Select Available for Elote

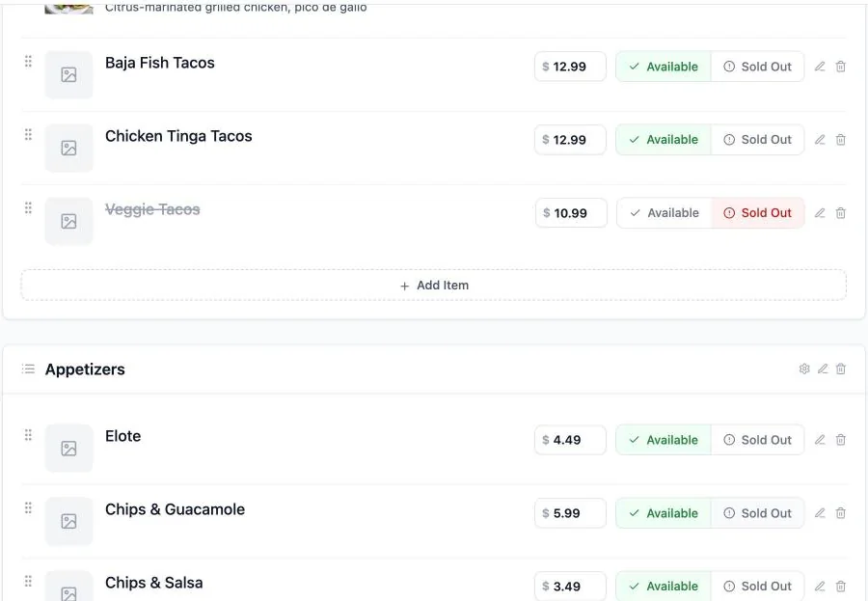[x=664, y=440]
